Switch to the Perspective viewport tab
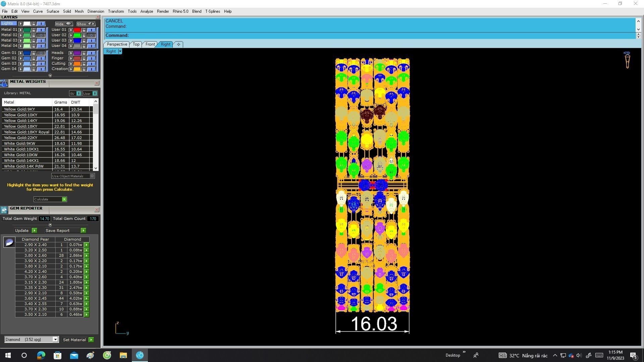This screenshot has height=362, width=644. click(117, 44)
